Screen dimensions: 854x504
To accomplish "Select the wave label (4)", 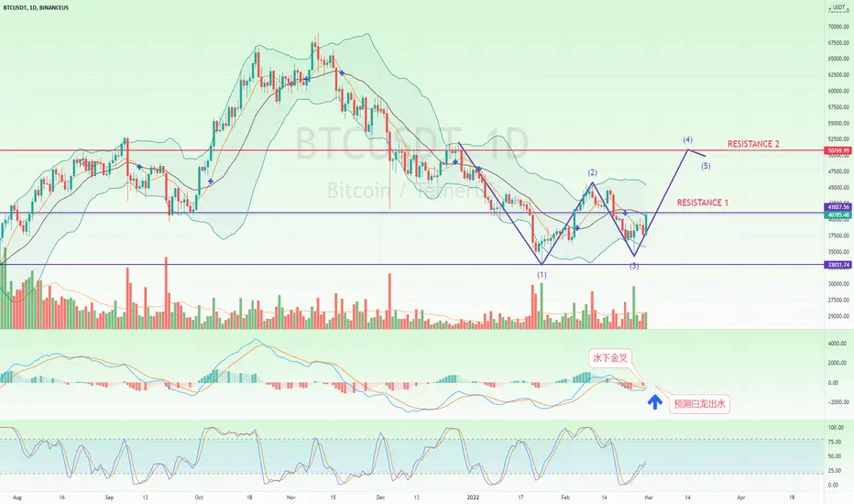I will pyautogui.click(x=688, y=140).
